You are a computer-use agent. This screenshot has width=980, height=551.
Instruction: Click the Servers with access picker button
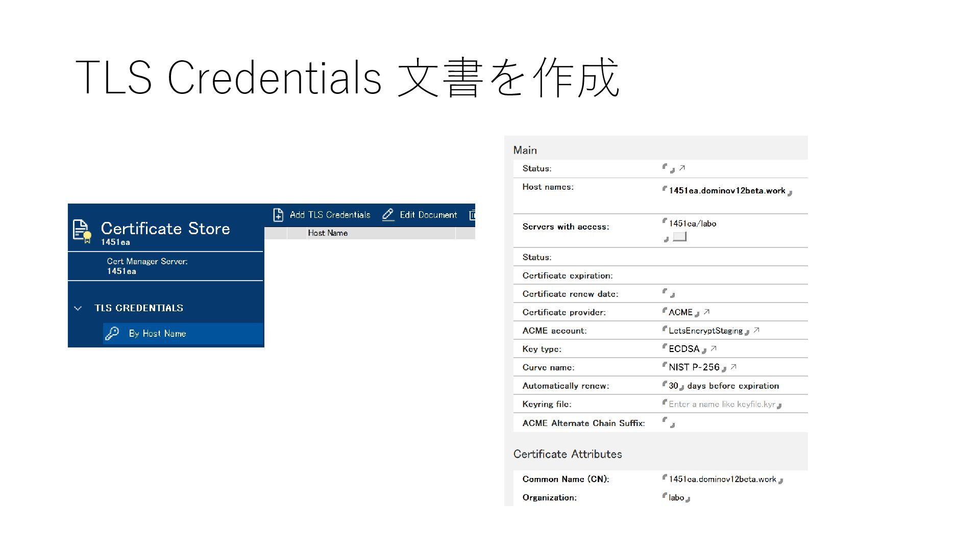[x=679, y=237]
